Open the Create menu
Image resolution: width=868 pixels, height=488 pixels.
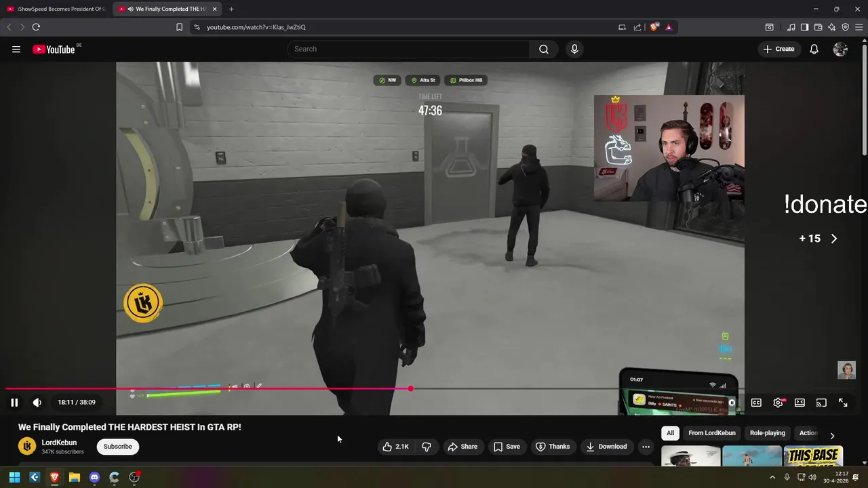778,49
